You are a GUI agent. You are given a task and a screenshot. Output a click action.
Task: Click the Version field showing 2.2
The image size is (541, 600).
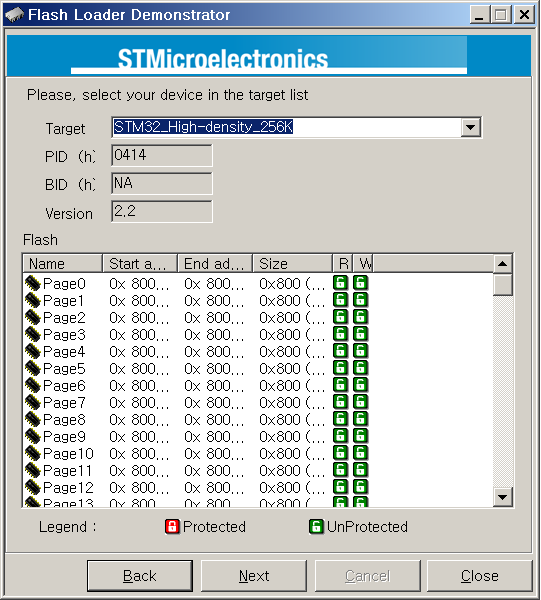[x=162, y=211]
